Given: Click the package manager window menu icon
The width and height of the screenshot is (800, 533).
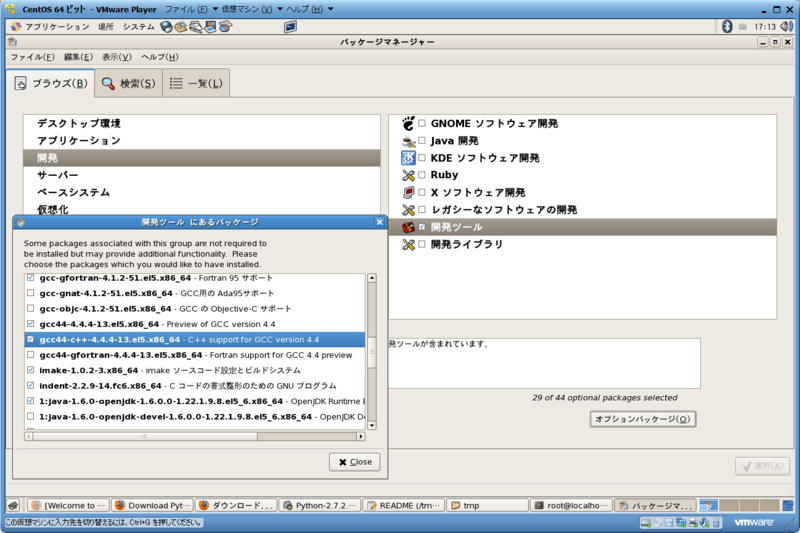Looking at the screenshot, I should (x=13, y=42).
